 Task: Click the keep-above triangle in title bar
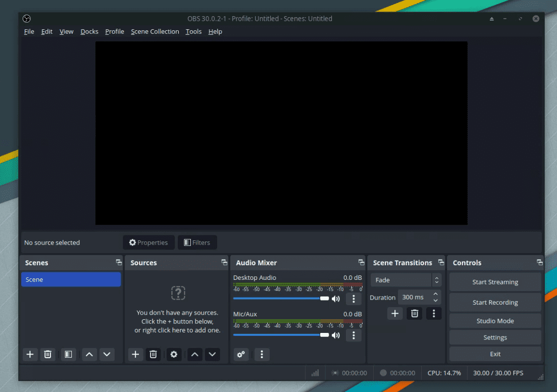pos(492,19)
